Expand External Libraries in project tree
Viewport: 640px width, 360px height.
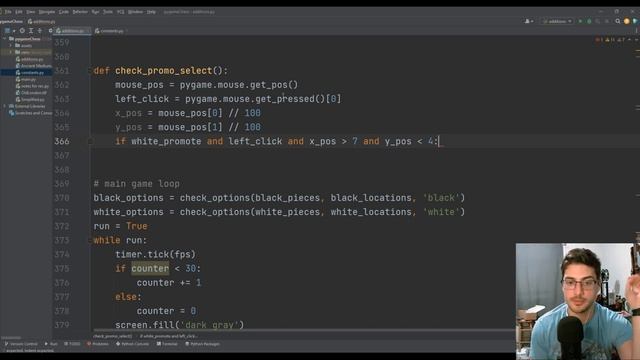point(5,106)
